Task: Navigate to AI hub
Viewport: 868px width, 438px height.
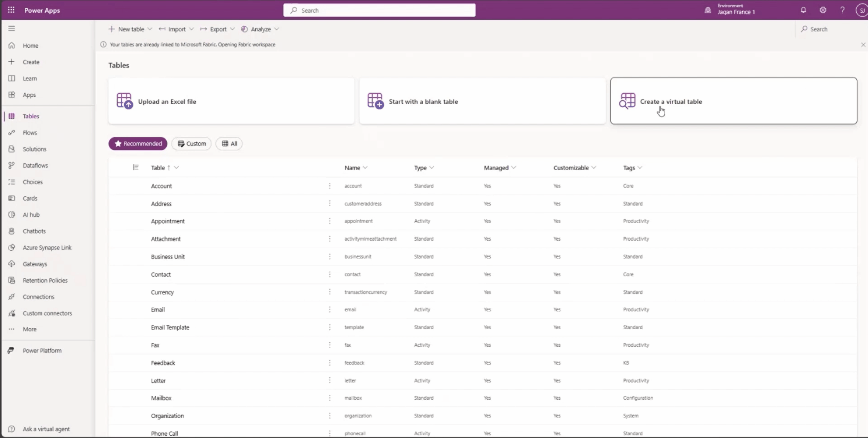Action: [31, 214]
